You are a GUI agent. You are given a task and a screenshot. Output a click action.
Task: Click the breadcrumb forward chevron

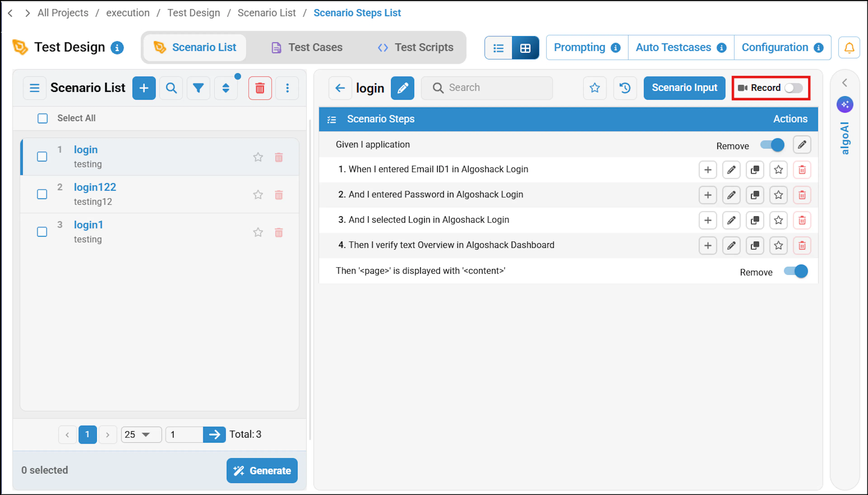click(x=28, y=13)
